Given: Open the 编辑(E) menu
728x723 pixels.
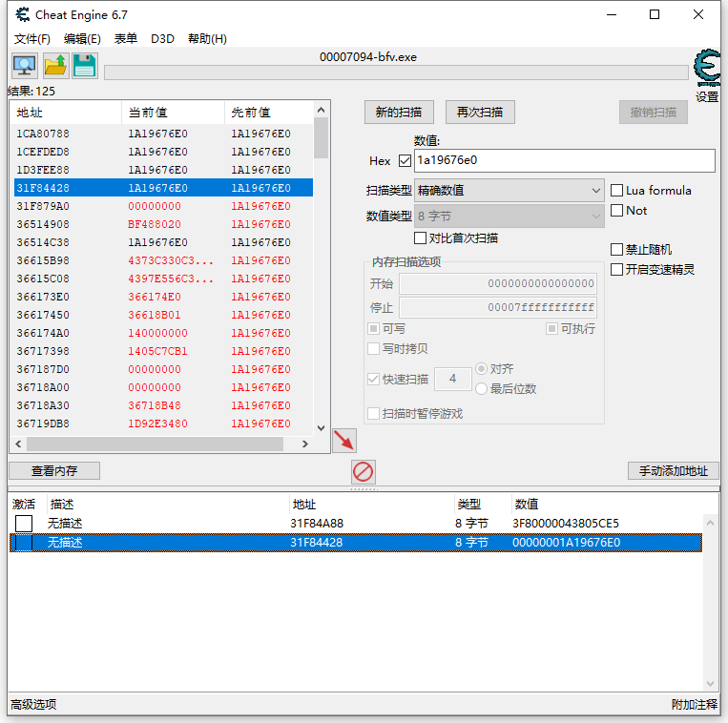Looking at the screenshot, I should point(82,38).
